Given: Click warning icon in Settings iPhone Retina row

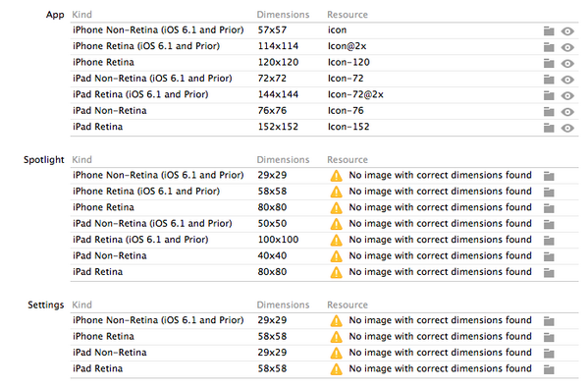Looking at the screenshot, I should (x=336, y=337).
